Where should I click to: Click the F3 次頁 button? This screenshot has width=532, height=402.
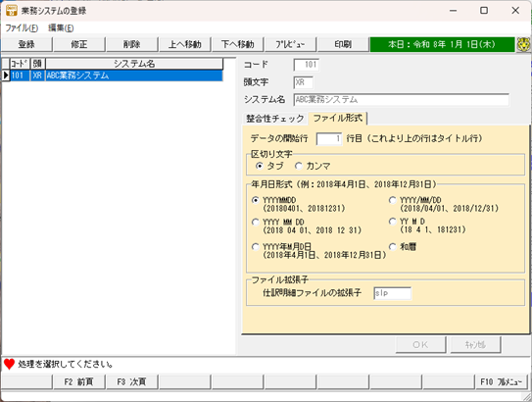131,382
